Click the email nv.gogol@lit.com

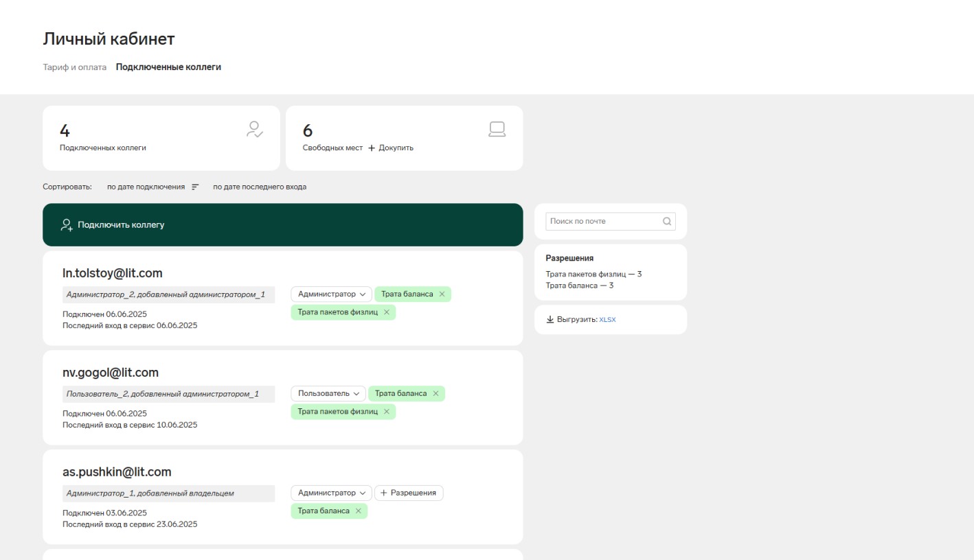point(111,373)
